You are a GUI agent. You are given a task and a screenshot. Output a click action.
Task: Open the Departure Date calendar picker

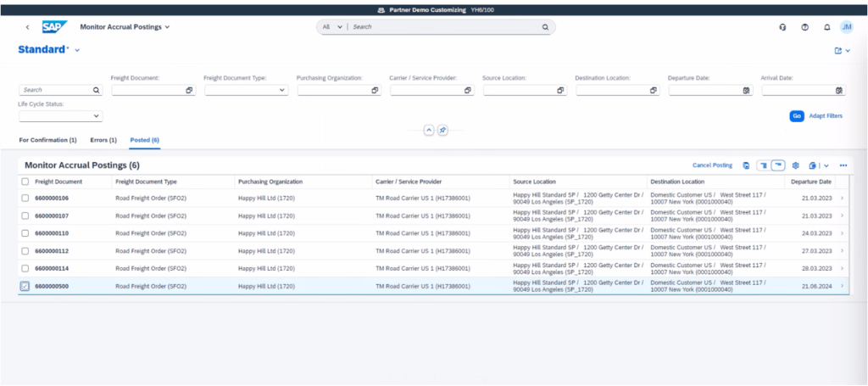coord(746,90)
